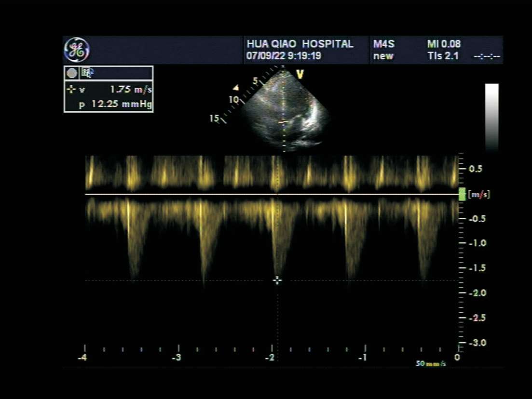Select the 2D sector image thumbnail
Image resolution: width=532 pixels, height=399 pixels.
285,108
